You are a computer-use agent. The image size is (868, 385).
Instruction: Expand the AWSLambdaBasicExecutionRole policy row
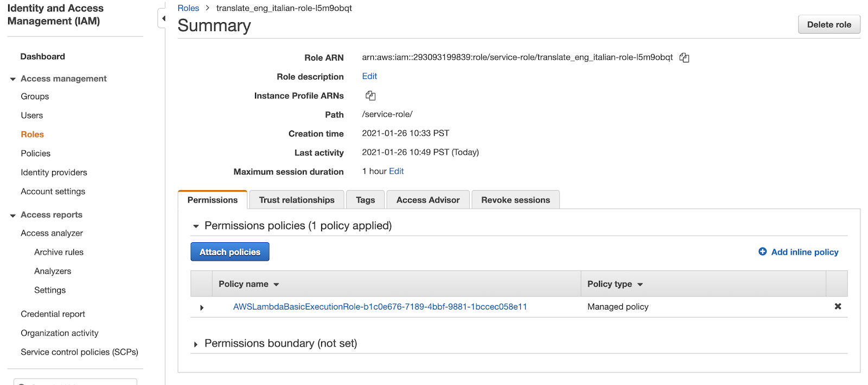click(202, 307)
